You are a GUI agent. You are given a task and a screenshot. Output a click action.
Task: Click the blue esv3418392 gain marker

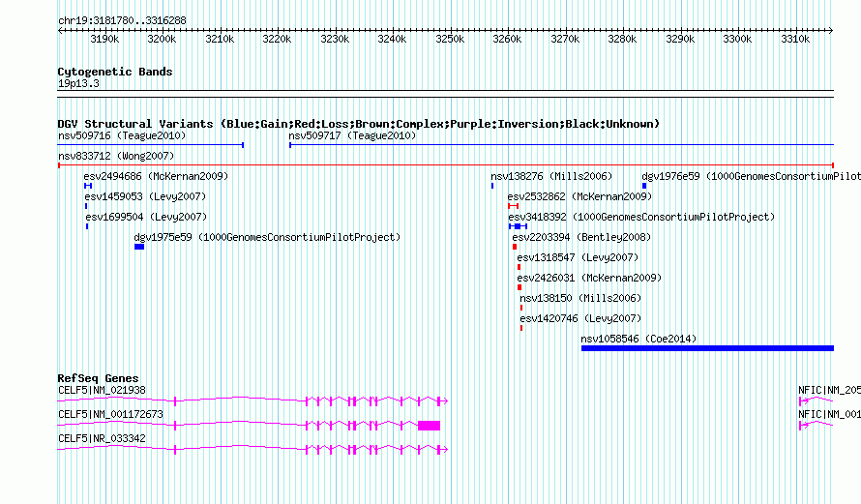(x=518, y=226)
